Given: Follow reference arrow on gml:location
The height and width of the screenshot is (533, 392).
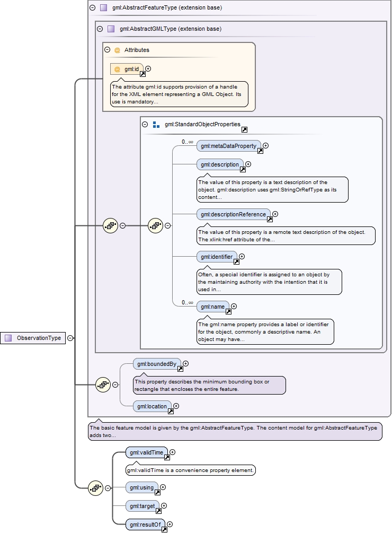Looking at the screenshot, I should pos(171,411).
